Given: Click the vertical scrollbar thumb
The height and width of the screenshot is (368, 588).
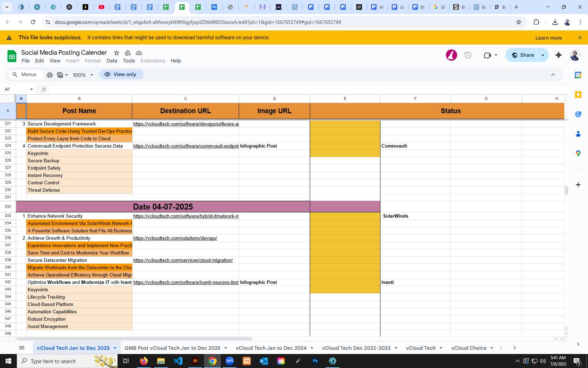Looking at the screenshot, I should (x=566, y=190).
